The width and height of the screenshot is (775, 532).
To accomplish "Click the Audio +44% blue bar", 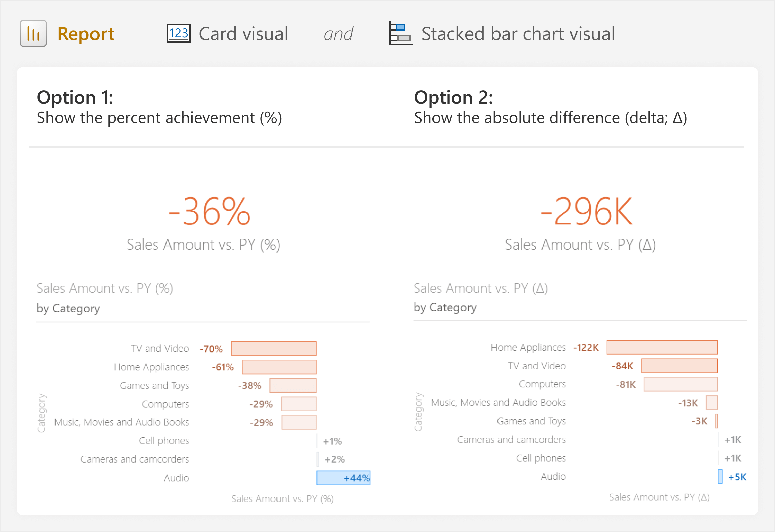I will (x=343, y=478).
